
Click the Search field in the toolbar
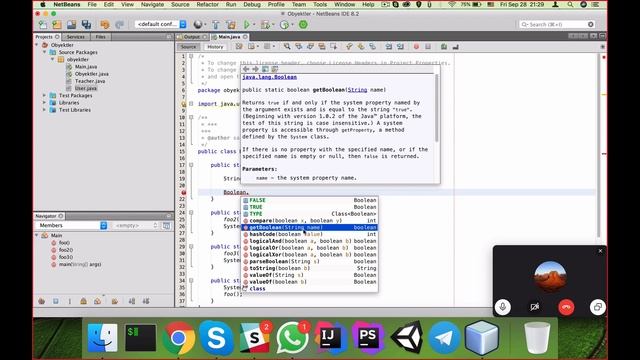click(x=557, y=24)
